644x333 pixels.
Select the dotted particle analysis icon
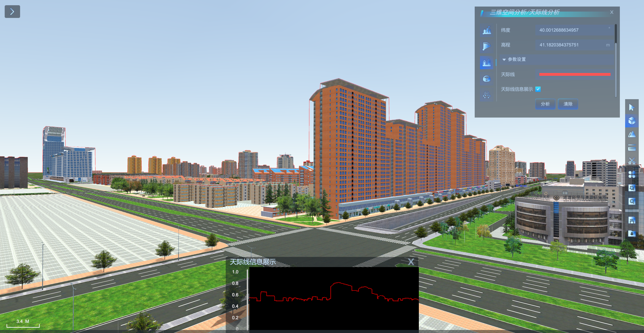(x=487, y=95)
